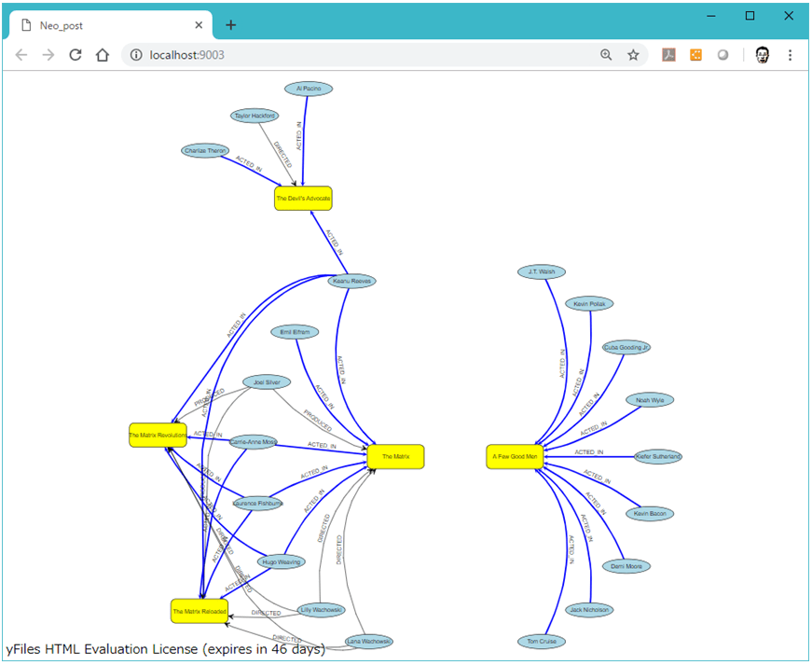This screenshot has width=812, height=665.
Task: Select the Tom Cruise node
Action: tap(542, 642)
